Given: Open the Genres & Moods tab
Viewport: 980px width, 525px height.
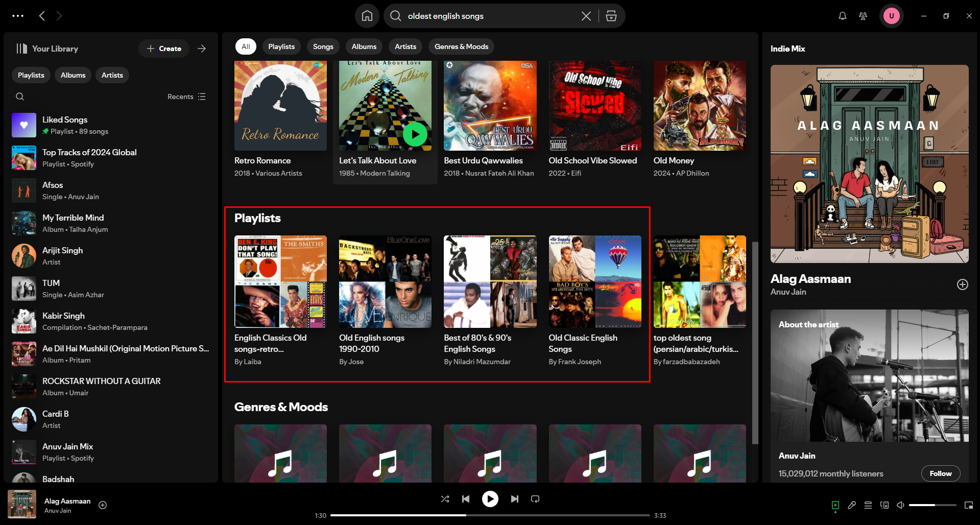Looking at the screenshot, I should [461, 46].
